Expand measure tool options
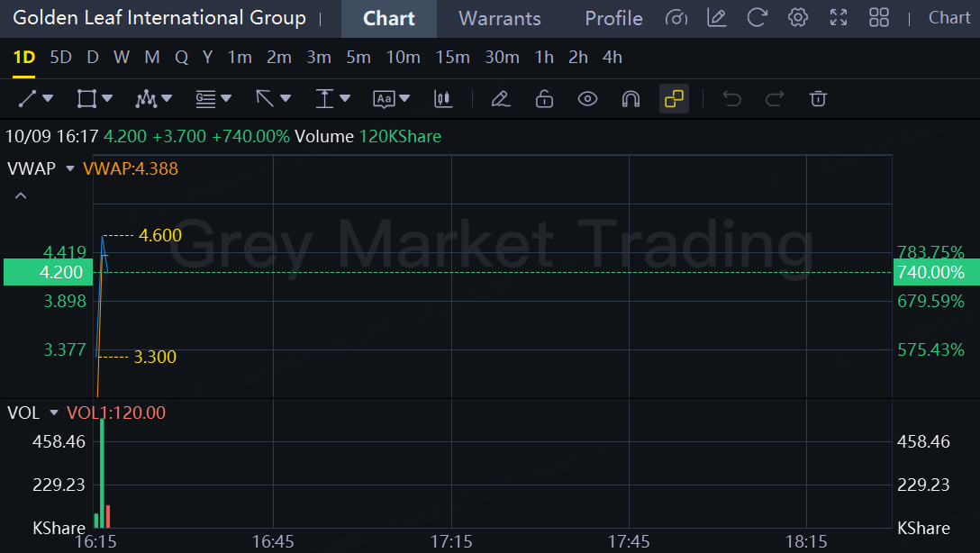The image size is (980, 553). pos(345,99)
